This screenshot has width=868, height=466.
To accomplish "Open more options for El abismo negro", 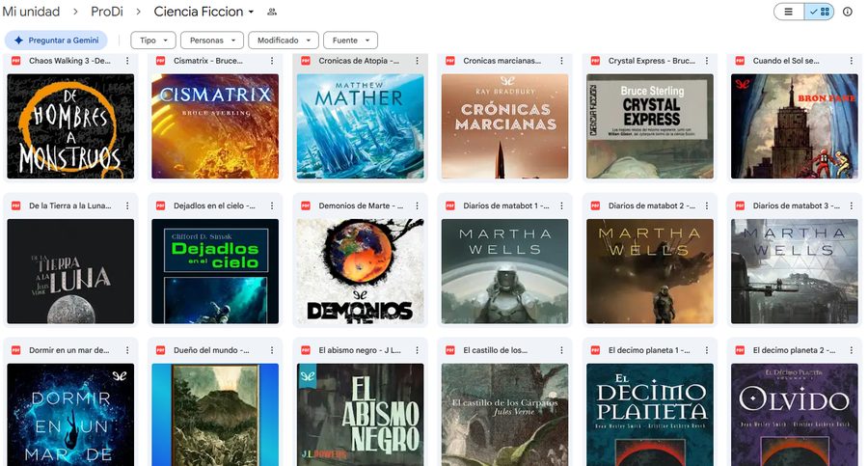I will 417,350.
